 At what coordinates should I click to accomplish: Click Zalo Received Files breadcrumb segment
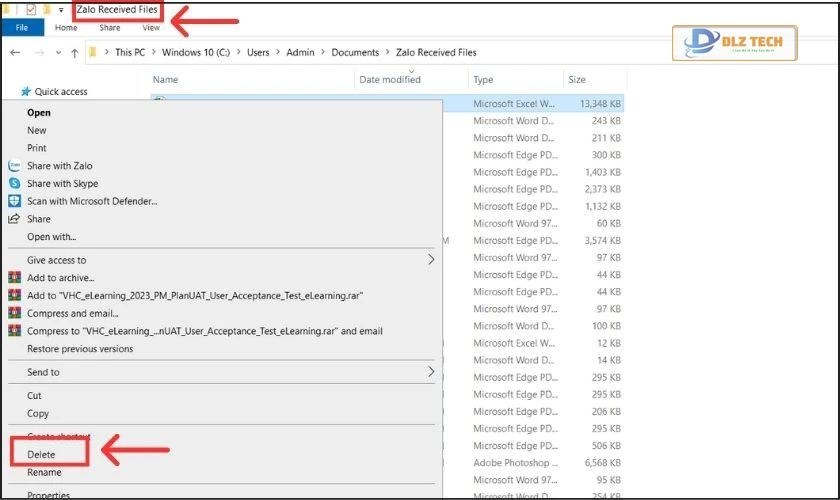point(436,53)
